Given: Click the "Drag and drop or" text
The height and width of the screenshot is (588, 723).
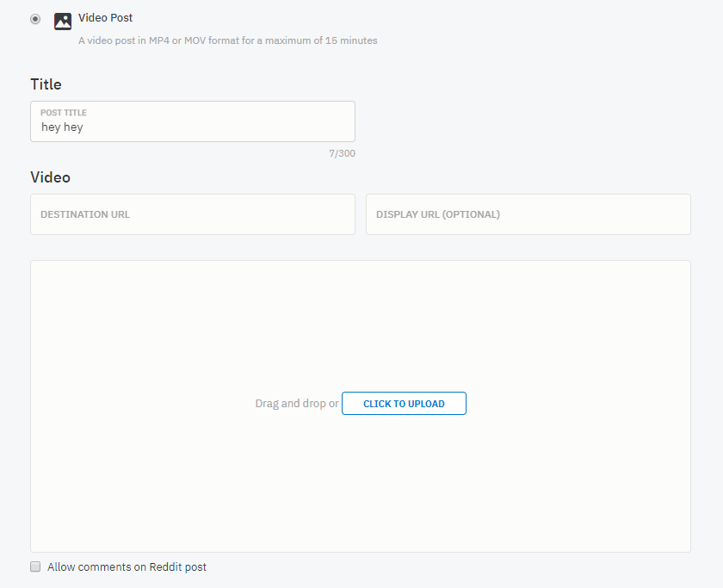Looking at the screenshot, I should (x=297, y=404).
